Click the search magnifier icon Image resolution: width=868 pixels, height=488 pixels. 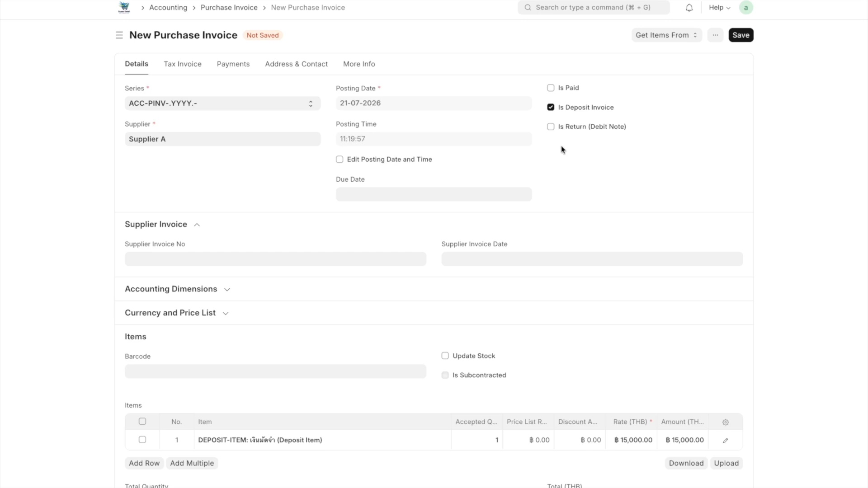tap(528, 8)
